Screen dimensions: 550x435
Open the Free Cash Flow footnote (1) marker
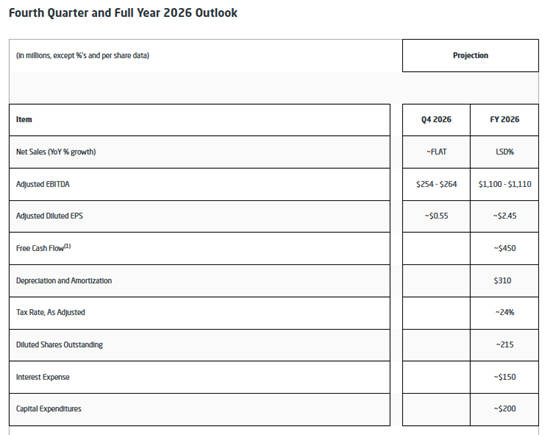pyautogui.click(x=67, y=246)
